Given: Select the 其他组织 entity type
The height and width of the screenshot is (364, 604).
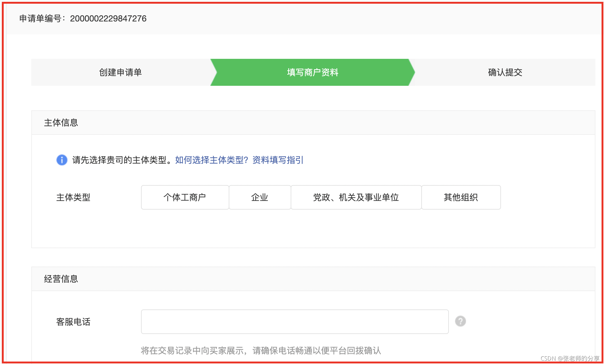Looking at the screenshot, I should 461,197.
